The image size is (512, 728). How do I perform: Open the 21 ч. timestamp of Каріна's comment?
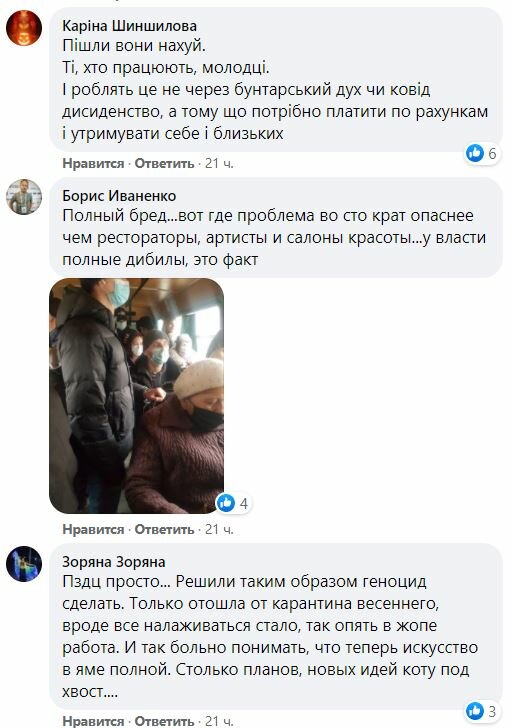pyautogui.click(x=219, y=163)
